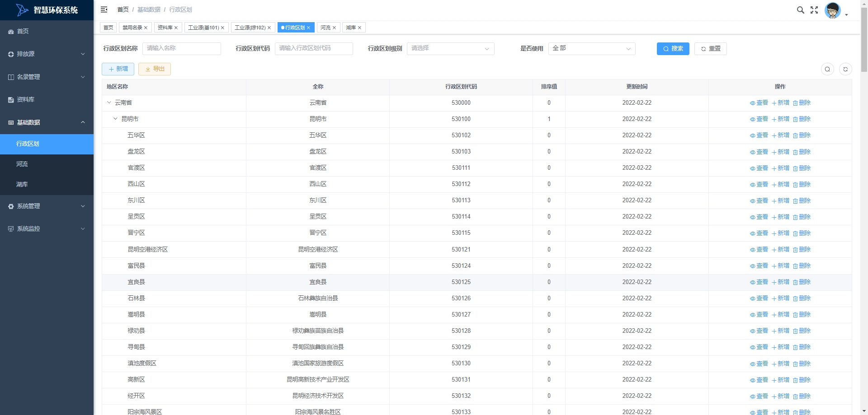
Task: Open the header search magnifier icon
Action: pos(800,10)
